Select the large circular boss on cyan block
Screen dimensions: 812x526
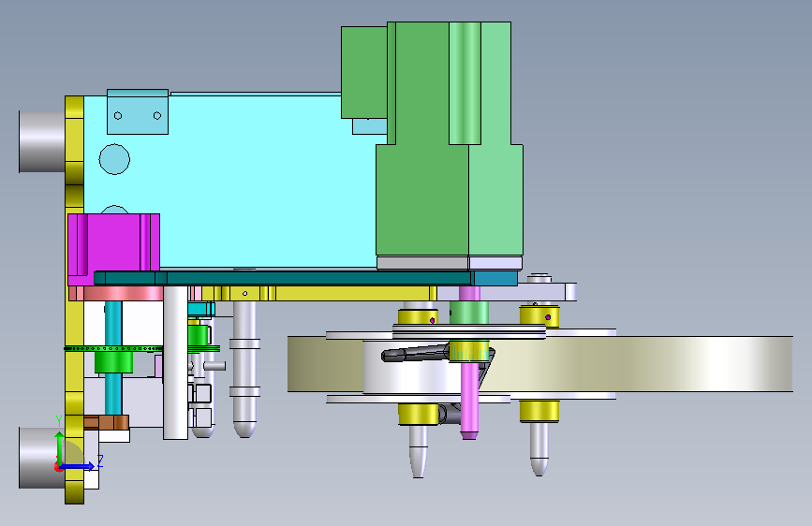[x=114, y=159]
